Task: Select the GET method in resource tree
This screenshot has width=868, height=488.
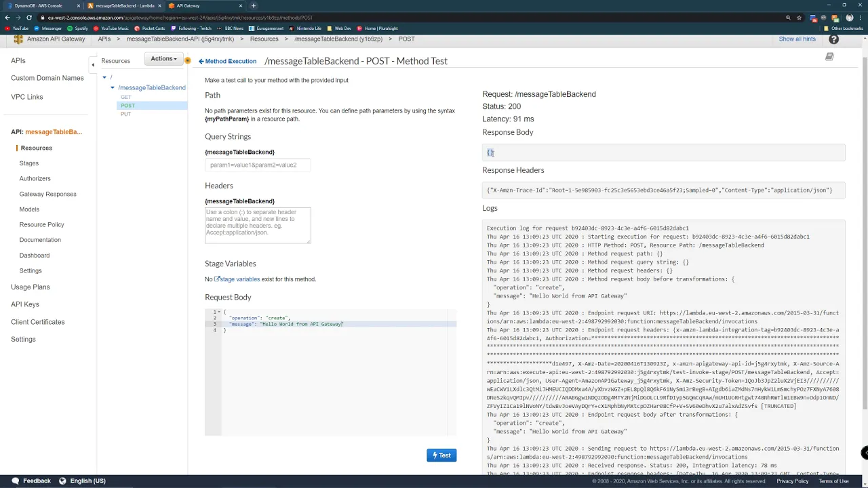Action: (x=126, y=98)
